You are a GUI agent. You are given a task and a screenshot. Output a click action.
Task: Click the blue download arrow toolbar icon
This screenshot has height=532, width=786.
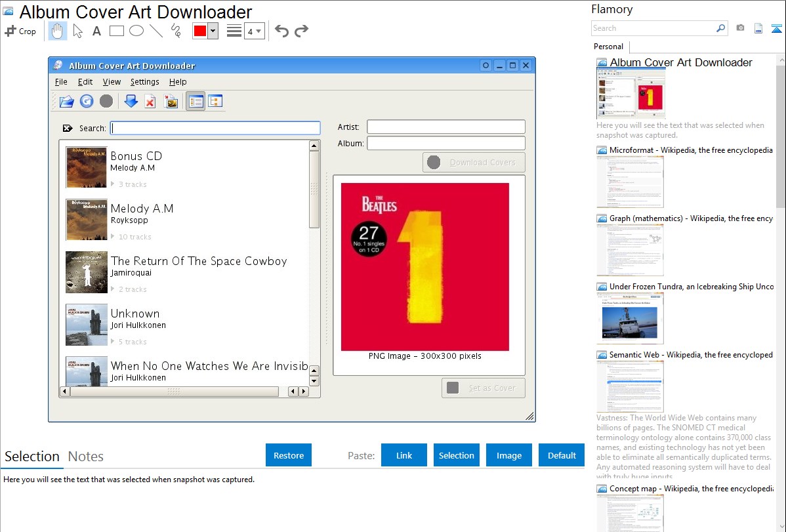click(131, 101)
